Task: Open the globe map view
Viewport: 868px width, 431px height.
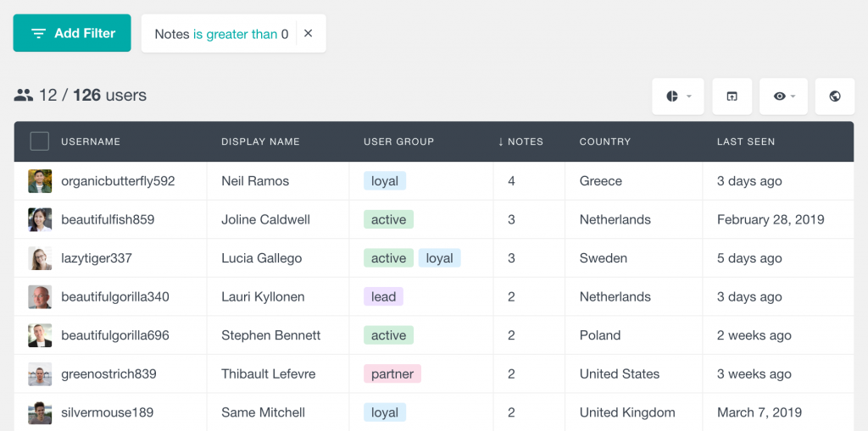Action: (x=835, y=97)
